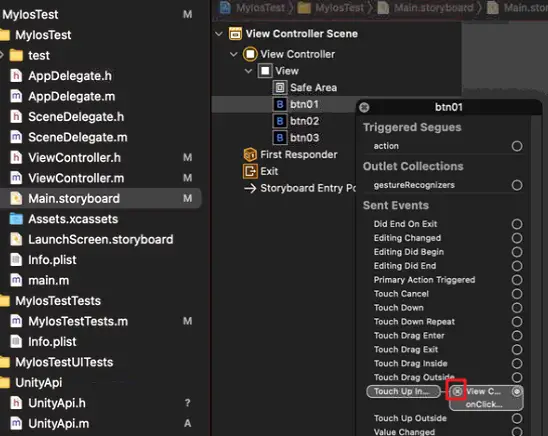Click the Value Changed connection circle
This screenshot has width=548, height=436.
point(517,432)
